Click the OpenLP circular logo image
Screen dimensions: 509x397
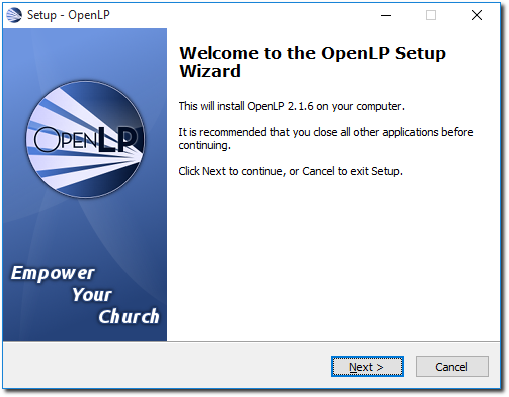click(x=85, y=139)
